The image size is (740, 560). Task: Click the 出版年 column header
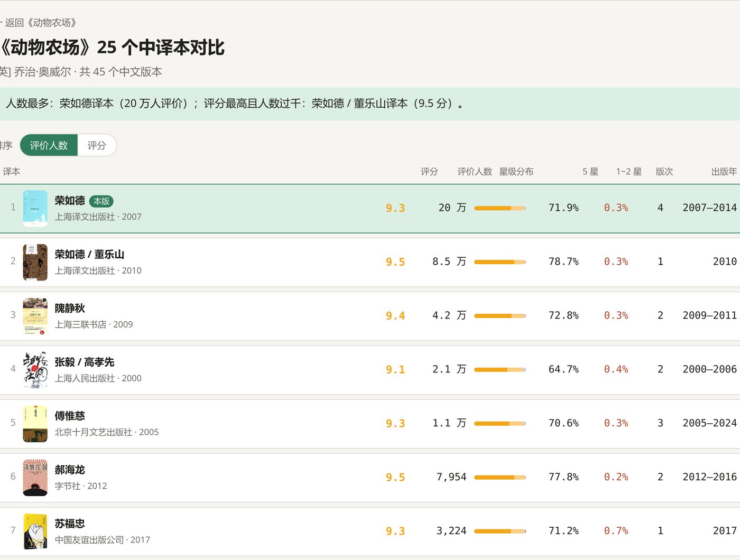pyautogui.click(x=724, y=172)
